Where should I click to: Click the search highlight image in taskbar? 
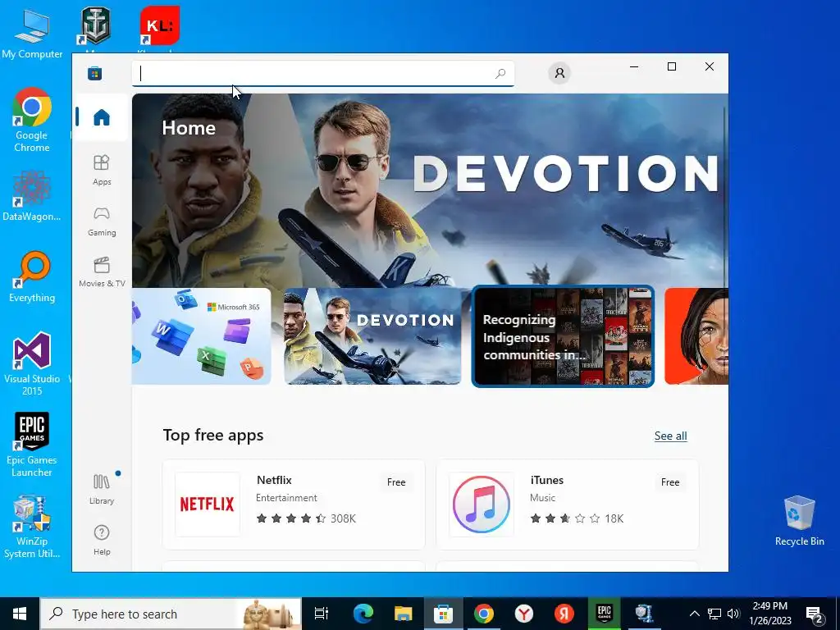(271, 614)
